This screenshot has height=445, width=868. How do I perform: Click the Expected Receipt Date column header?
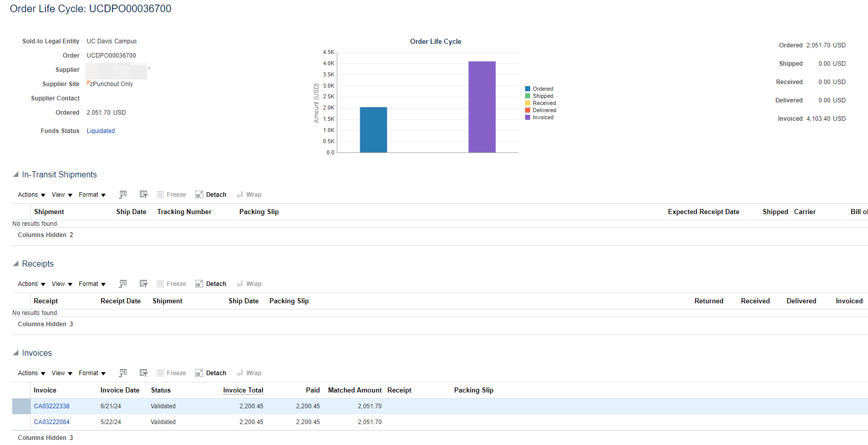[704, 212]
